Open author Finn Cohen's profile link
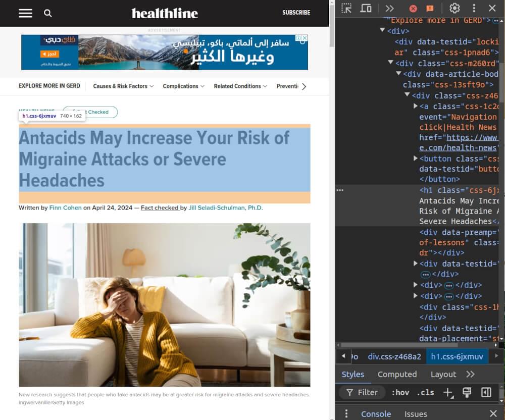The height and width of the screenshot is (420, 505). click(65, 207)
